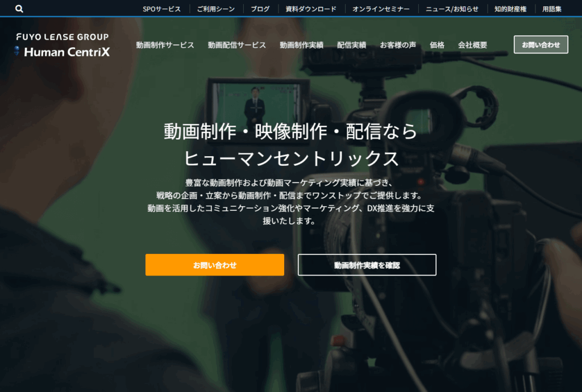Click the Human CentriX logo
The image size is (582, 392).
point(63,52)
